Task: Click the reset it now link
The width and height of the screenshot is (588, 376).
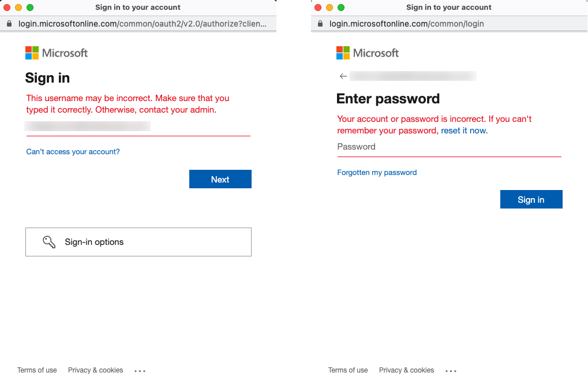Action: point(464,130)
